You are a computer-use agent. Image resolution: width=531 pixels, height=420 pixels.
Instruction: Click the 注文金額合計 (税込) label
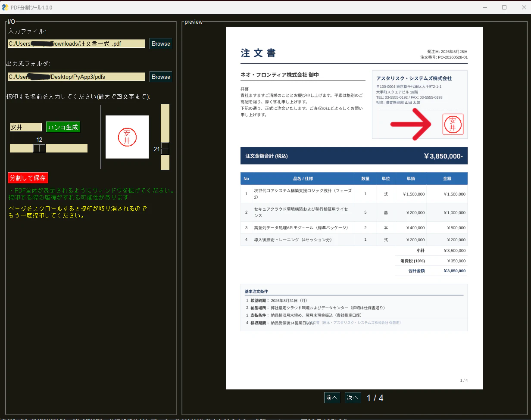(x=266, y=156)
